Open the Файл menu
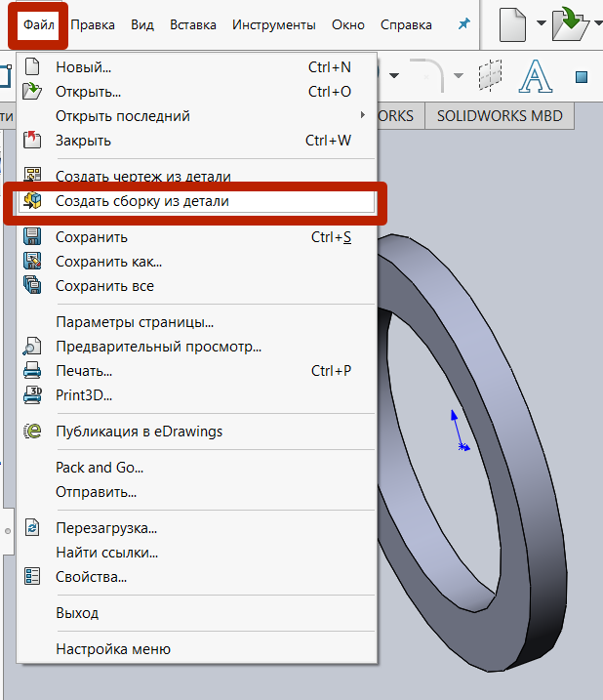Image resolution: width=603 pixels, height=700 pixels. pyautogui.click(x=40, y=24)
